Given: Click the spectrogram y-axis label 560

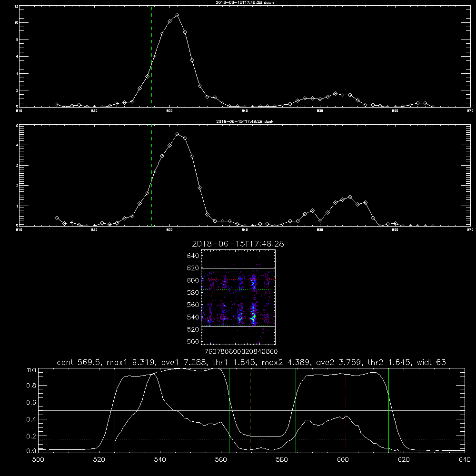Looking at the screenshot, I should [193, 305].
